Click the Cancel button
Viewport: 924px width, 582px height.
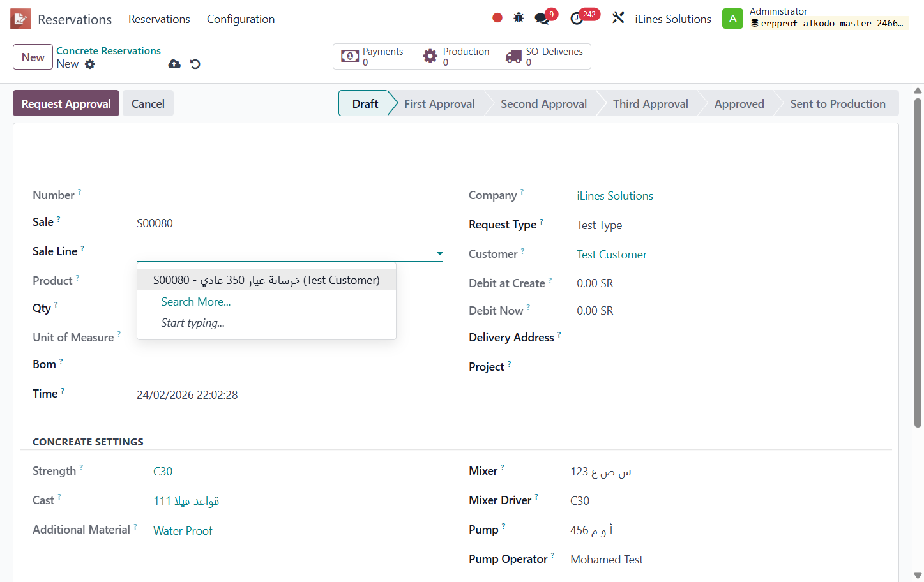coord(148,103)
